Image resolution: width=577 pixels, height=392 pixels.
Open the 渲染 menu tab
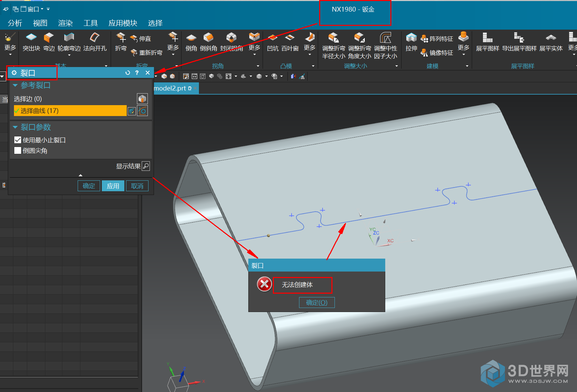pos(65,23)
